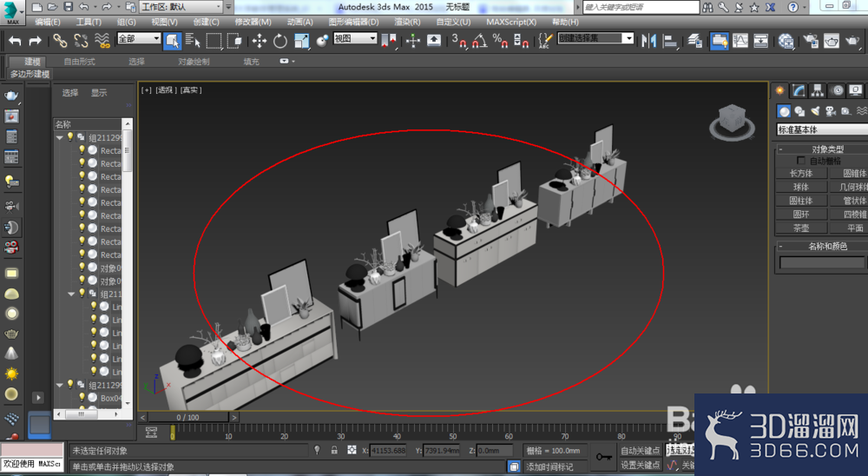Open the MAXScript(X) menu
The height and width of the screenshot is (476, 868).
511,22
